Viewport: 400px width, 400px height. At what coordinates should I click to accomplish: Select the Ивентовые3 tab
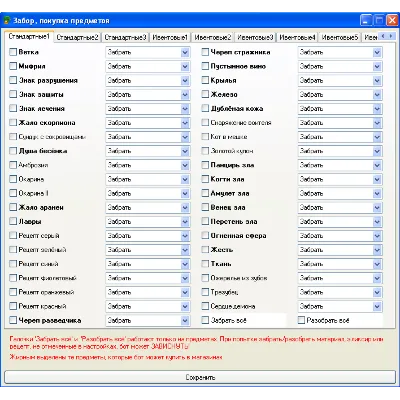coord(255,37)
